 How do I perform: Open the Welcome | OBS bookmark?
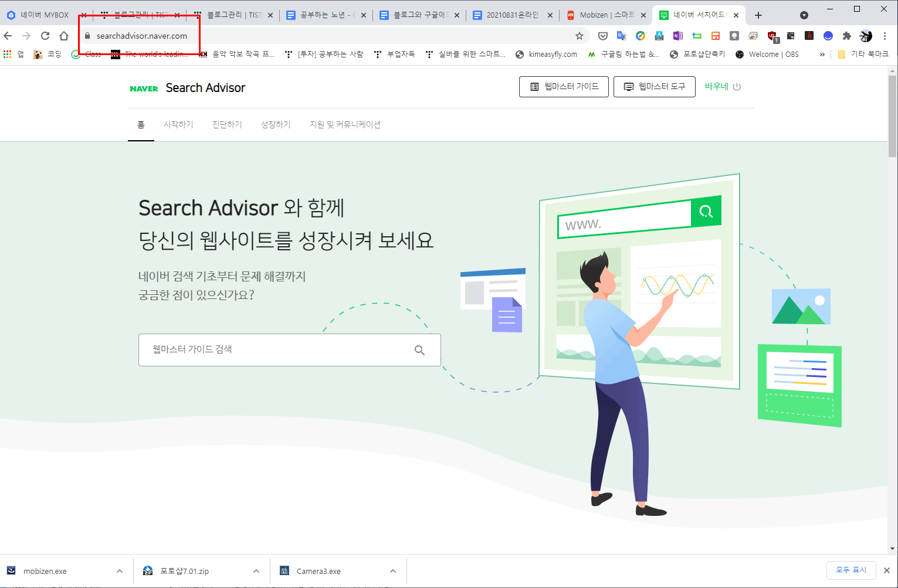click(767, 54)
